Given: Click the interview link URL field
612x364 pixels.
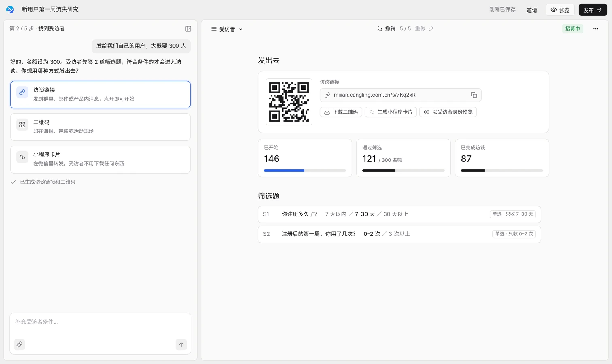Looking at the screenshot, I should pyautogui.click(x=400, y=95).
